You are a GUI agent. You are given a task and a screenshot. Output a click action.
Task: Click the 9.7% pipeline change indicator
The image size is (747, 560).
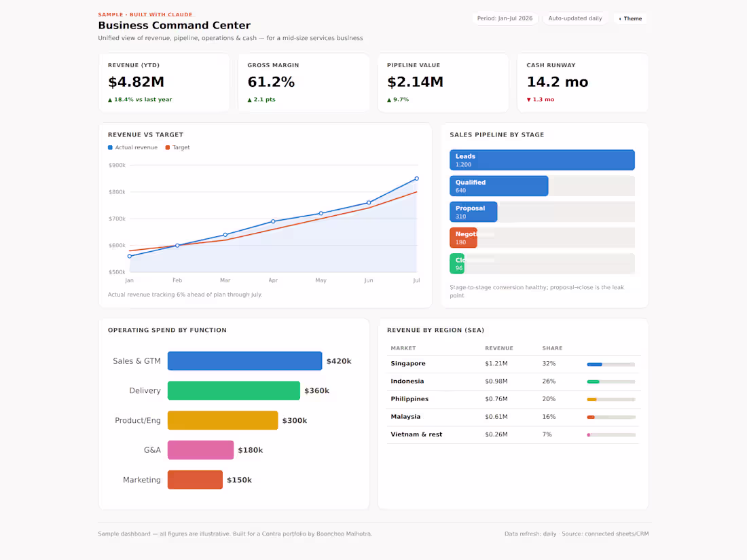pos(398,100)
